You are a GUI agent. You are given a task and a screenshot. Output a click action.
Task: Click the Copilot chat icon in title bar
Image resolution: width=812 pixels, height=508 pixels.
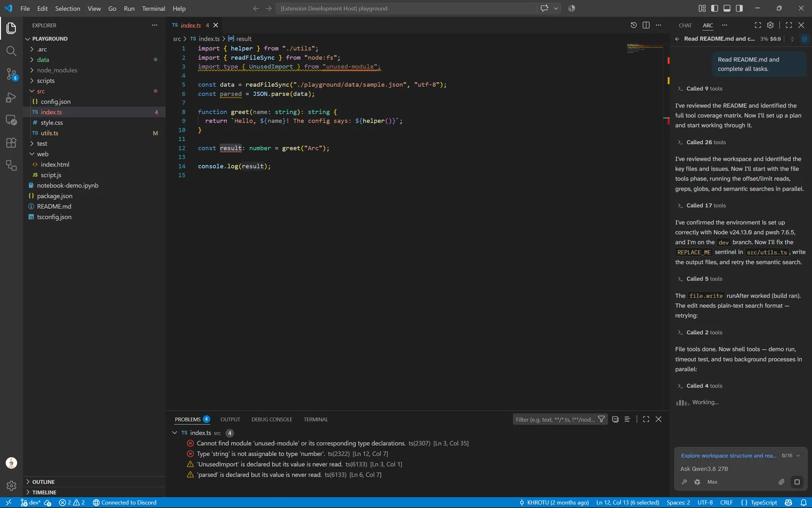pyautogui.click(x=545, y=8)
